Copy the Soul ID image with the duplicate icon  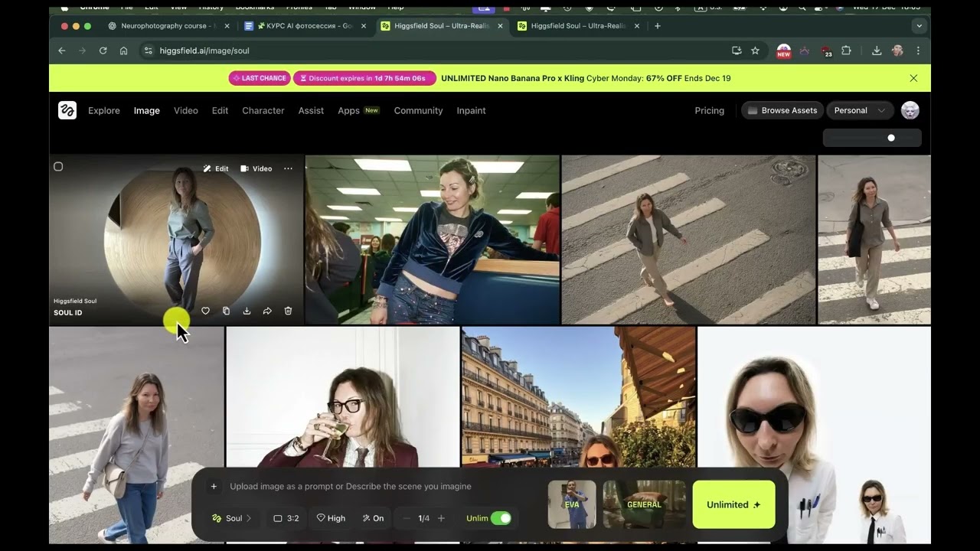point(226,311)
